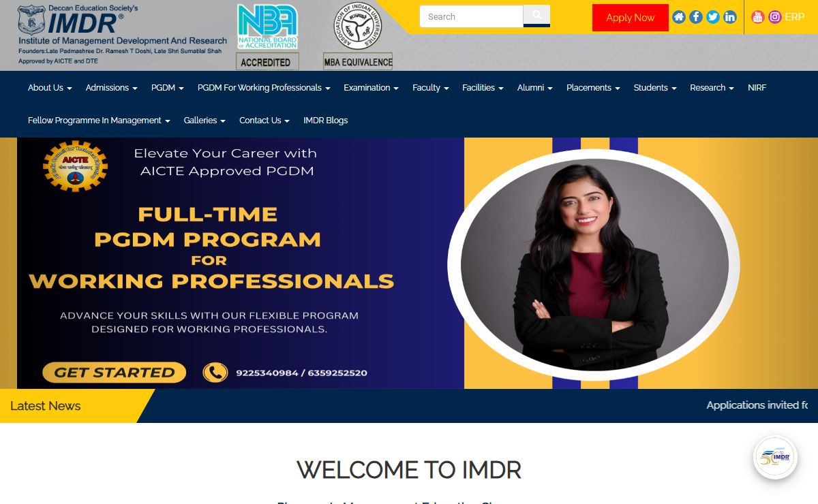Open the Contact Us menu

click(264, 121)
